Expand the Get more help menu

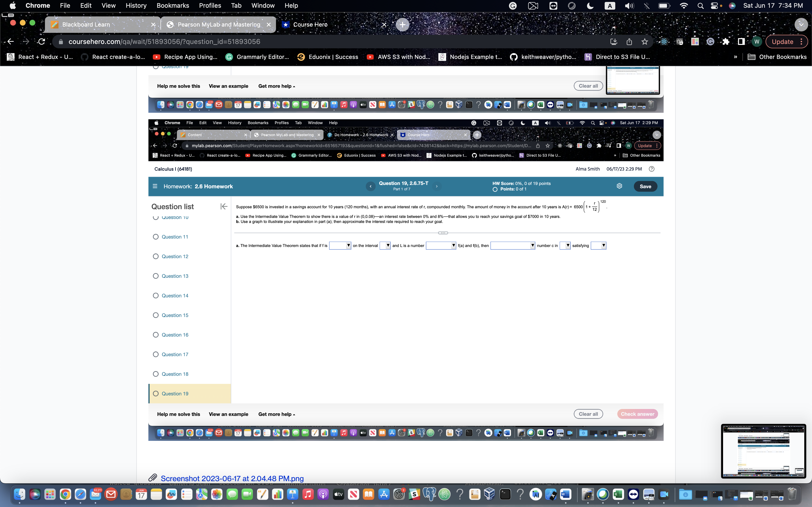(x=276, y=414)
